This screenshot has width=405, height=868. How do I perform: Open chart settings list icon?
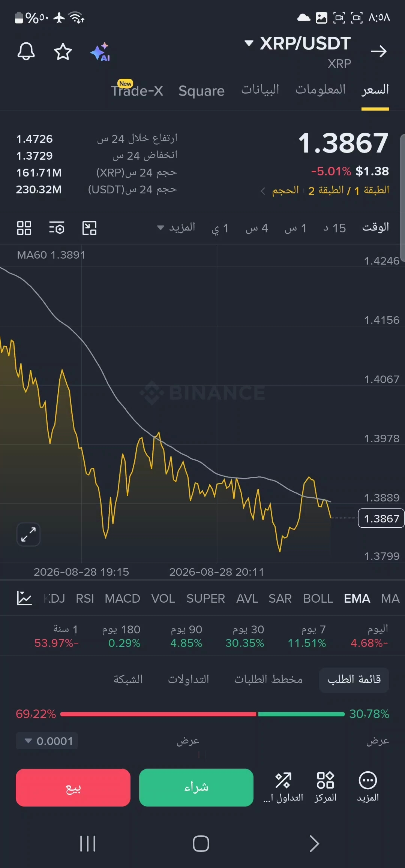tap(57, 228)
